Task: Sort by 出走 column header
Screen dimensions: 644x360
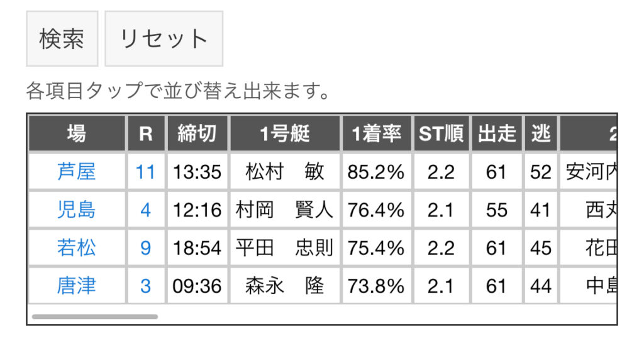Action: pos(497,133)
